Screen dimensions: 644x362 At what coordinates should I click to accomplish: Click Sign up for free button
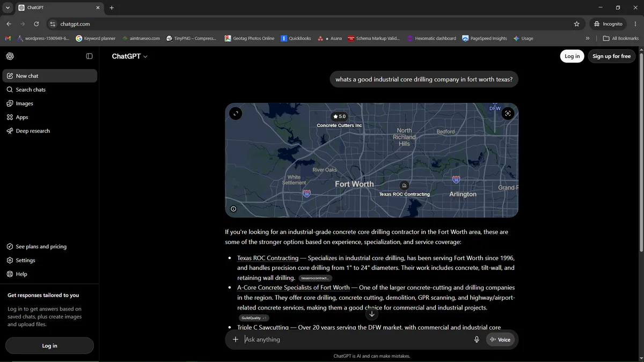[x=611, y=56]
